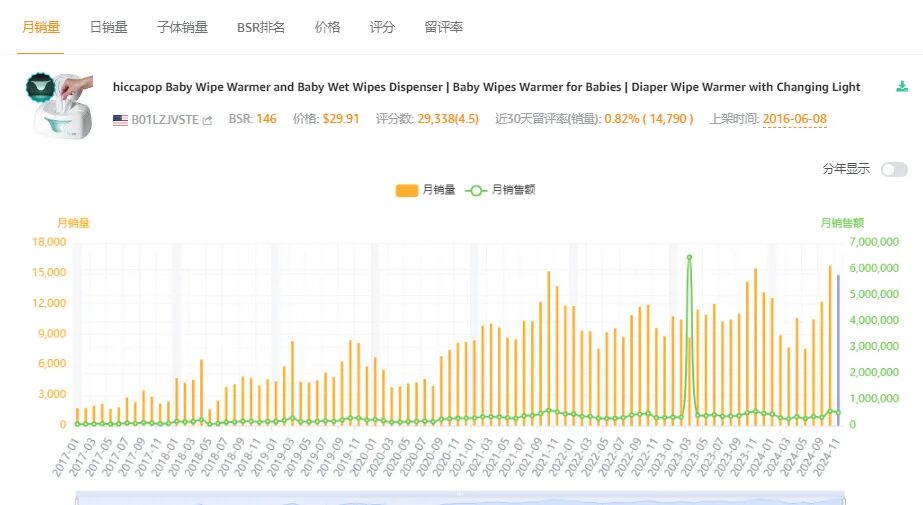Open the hiccapop Baby Wipe Warmer title

[486, 87]
